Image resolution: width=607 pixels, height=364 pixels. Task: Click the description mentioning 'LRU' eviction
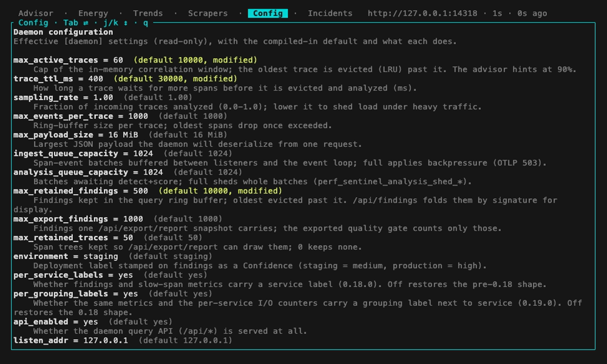pos(305,69)
